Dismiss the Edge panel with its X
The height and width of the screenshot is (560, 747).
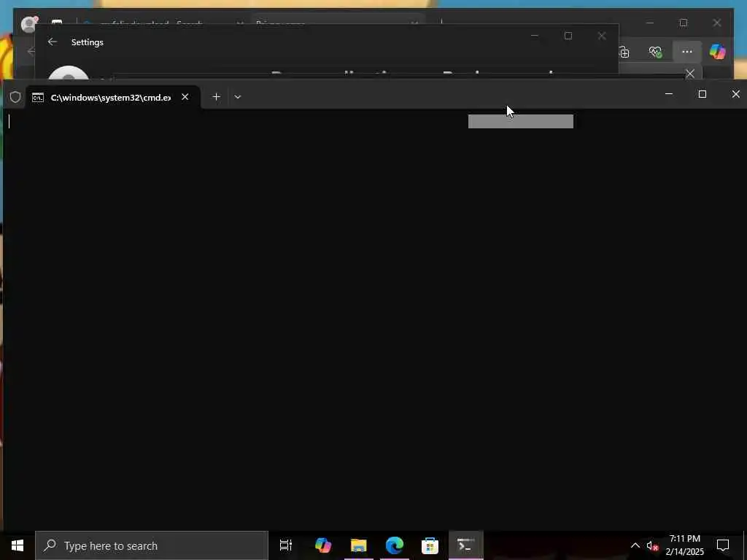click(690, 74)
